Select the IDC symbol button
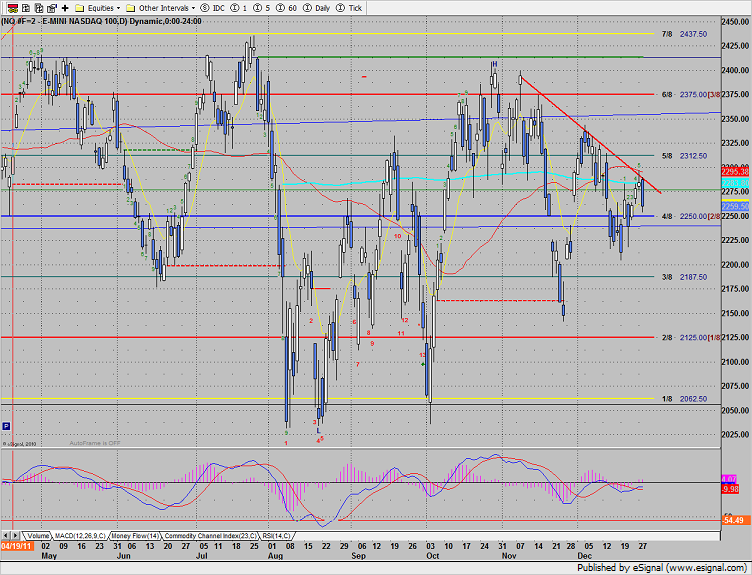752x575 pixels. 213,8
